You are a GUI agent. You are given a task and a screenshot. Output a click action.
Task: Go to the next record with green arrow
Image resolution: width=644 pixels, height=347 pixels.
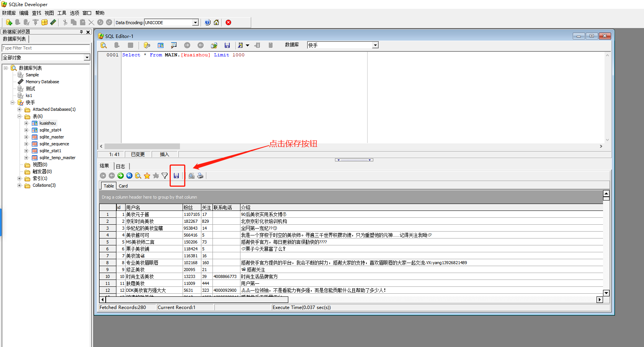point(121,176)
